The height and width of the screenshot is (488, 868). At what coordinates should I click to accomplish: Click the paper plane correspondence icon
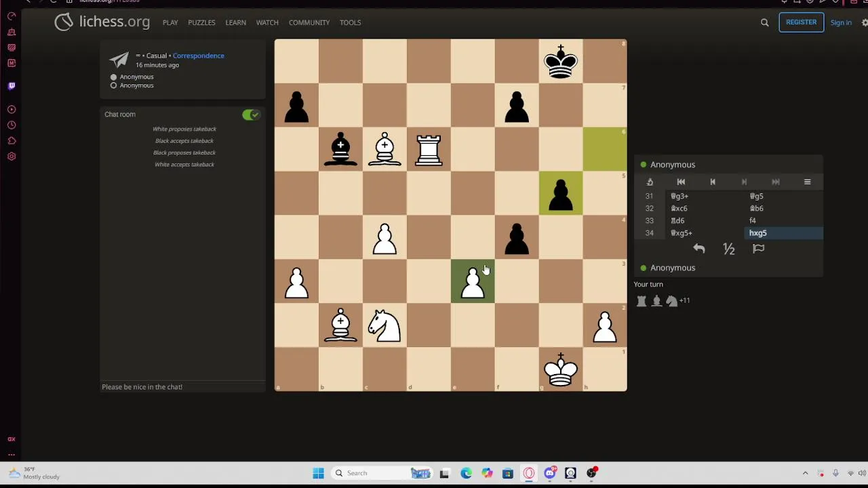point(119,60)
